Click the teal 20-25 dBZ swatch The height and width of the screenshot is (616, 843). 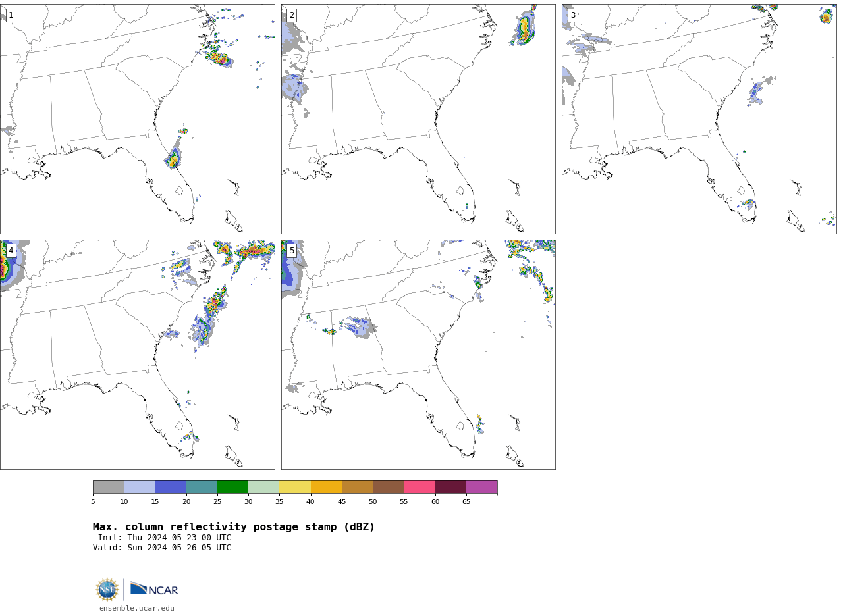(x=202, y=487)
